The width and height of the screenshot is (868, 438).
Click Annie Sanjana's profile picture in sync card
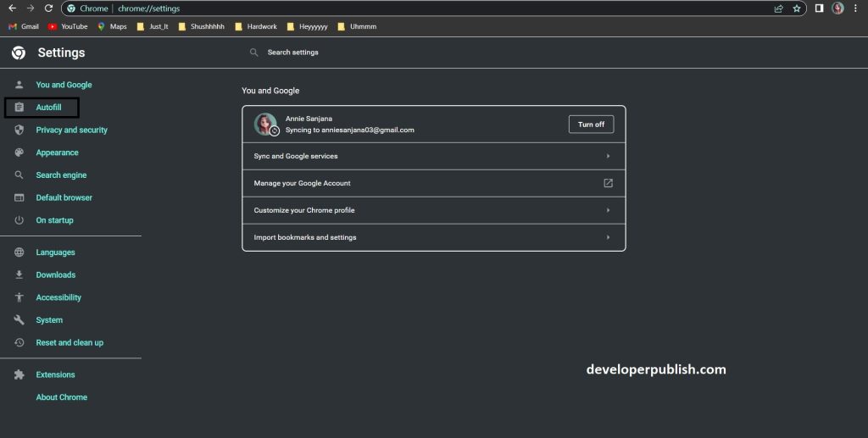[x=265, y=125]
